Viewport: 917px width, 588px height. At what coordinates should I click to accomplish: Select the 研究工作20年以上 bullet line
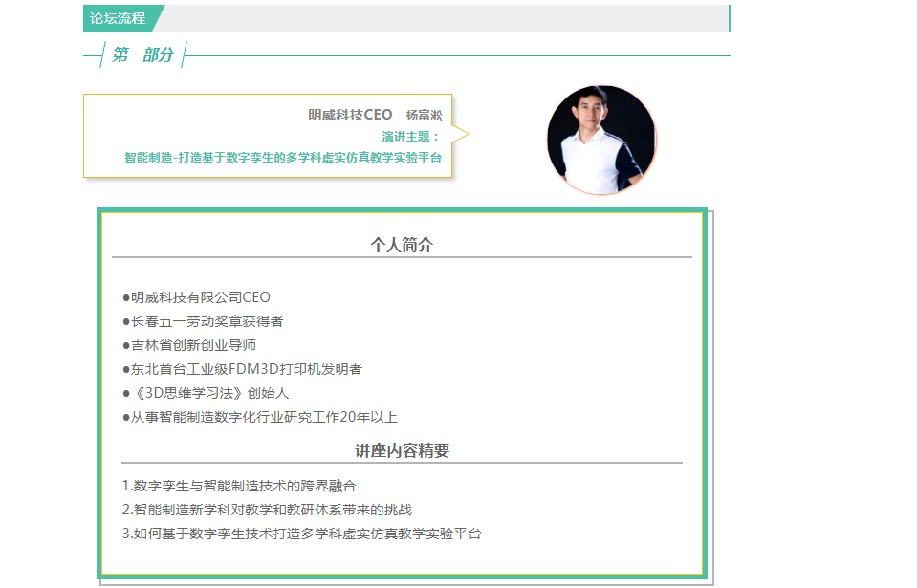coord(260,417)
